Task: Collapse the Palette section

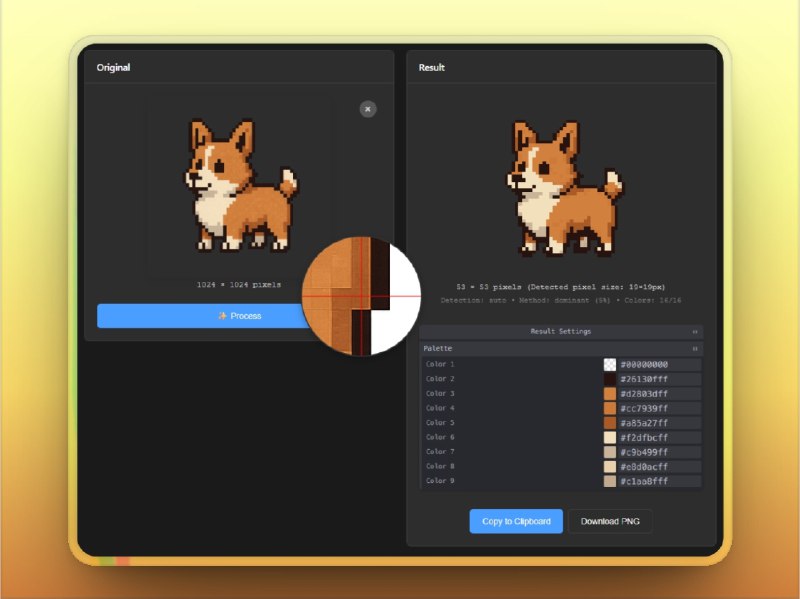Action: click(x=695, y=349)
